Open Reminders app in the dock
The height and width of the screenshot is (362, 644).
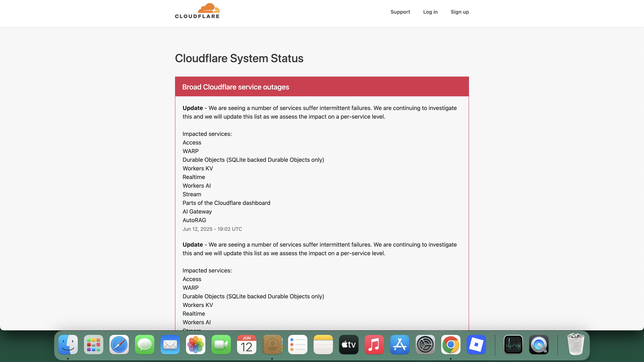click(x=298, y=345)
